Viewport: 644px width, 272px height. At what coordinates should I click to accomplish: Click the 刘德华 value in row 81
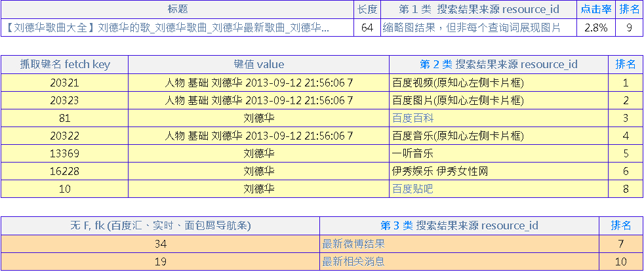point(259,118)
